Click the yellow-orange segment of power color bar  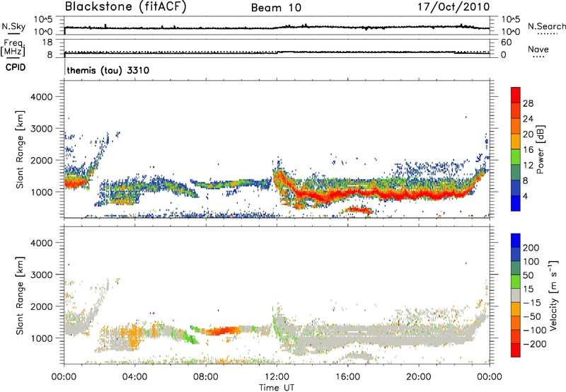click(x=516, y=142)
